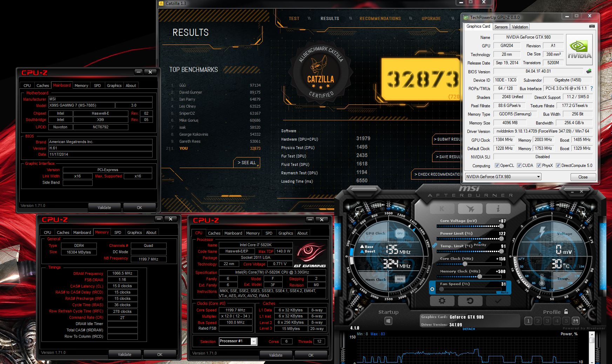Click the BIOS save chip icon in GPU-Z
612x364 pixels.
click(x=589, y=71)
